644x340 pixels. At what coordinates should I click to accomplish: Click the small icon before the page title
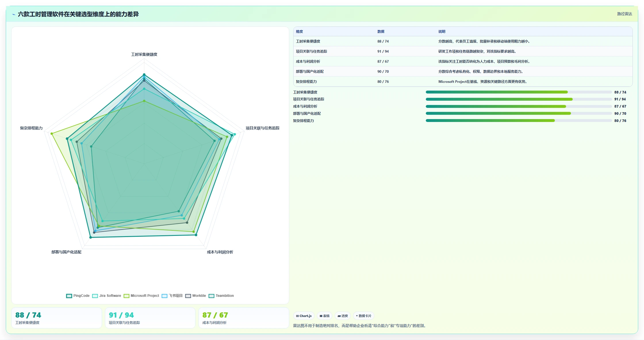[x=14, y=14]
